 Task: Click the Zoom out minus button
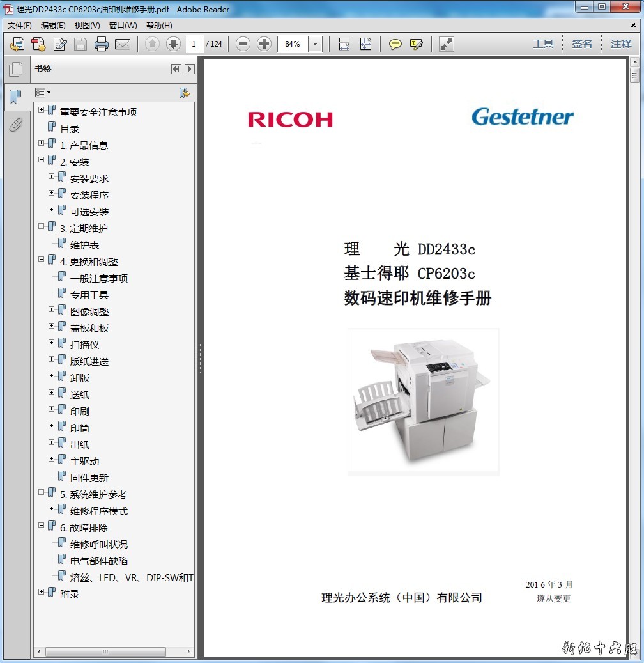[x=243, y=44]
